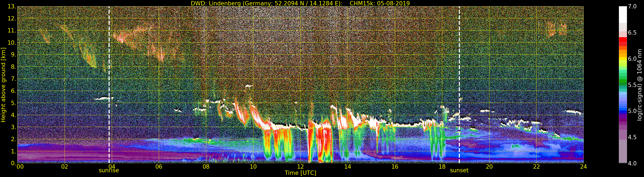
Task: Click the 'Time [UTC]' axis label
Action: (300, 173)
